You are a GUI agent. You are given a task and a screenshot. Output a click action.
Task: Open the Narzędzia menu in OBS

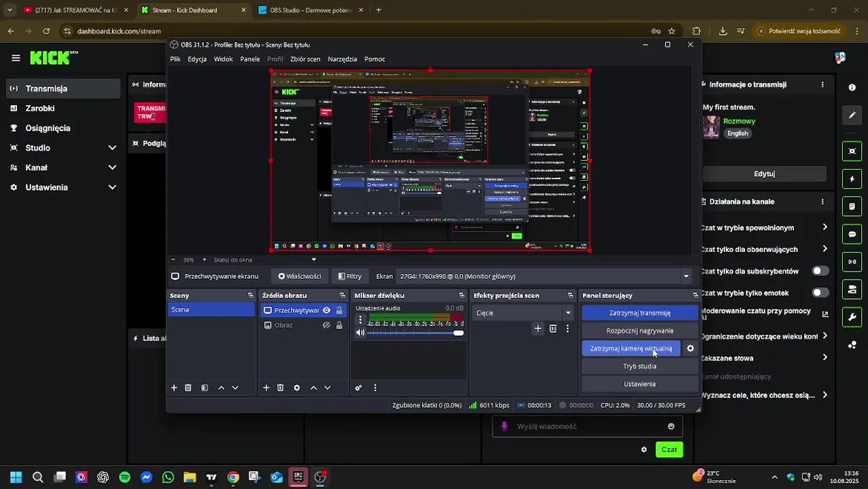(x=342, y=59)
